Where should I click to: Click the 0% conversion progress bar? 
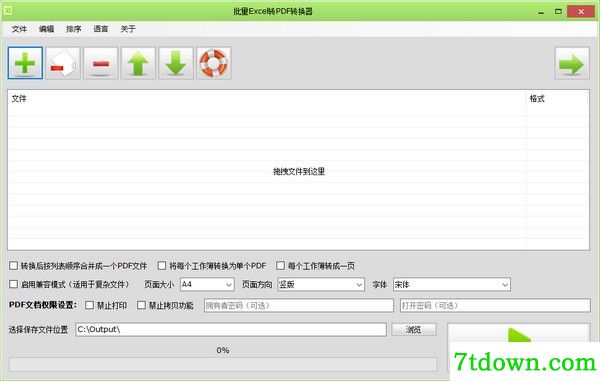point(223,364)
